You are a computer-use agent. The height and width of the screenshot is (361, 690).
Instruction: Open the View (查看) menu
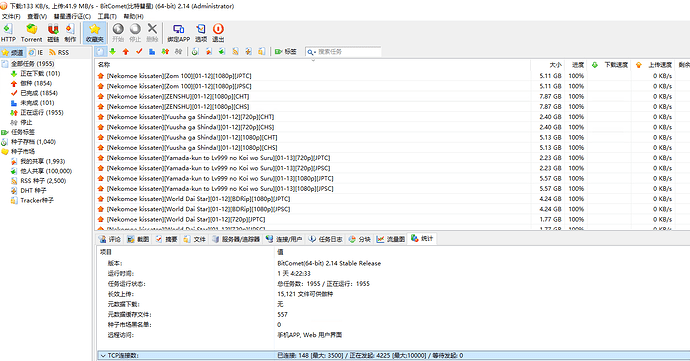tap(37, 16)
